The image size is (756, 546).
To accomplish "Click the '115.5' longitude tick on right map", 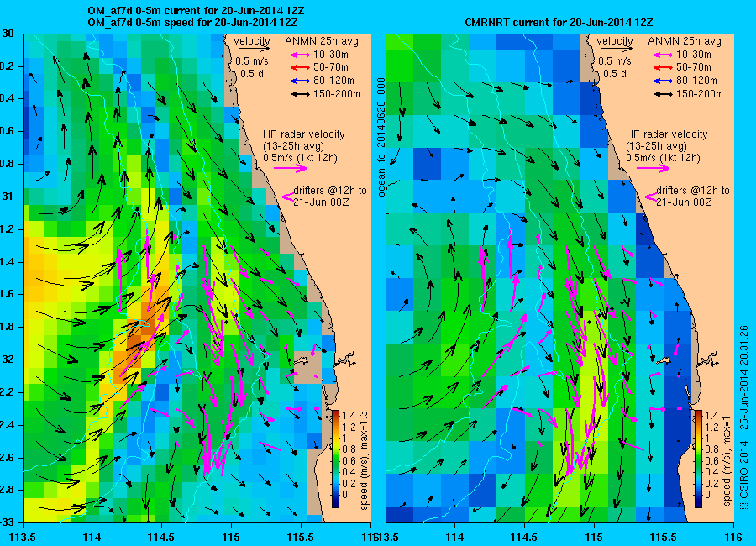I will [x=664, y=538].
